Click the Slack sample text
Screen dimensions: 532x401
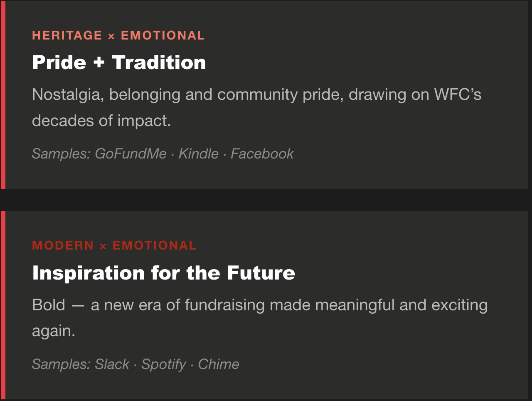click(112, 364)
